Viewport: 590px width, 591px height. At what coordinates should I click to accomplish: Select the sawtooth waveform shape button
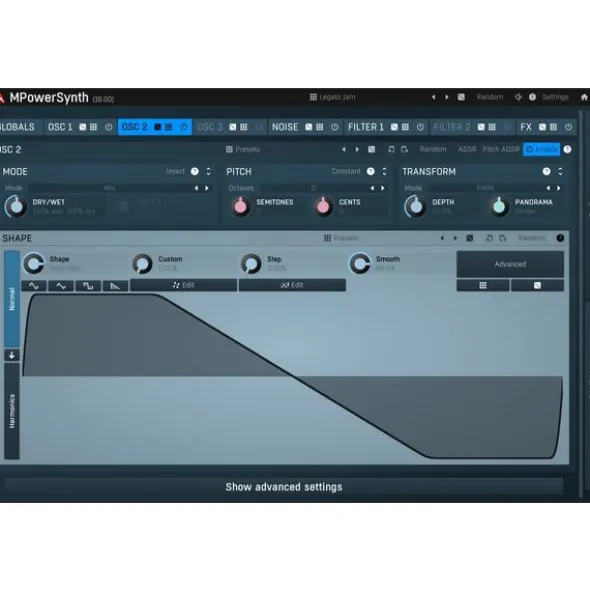point(115,286)
